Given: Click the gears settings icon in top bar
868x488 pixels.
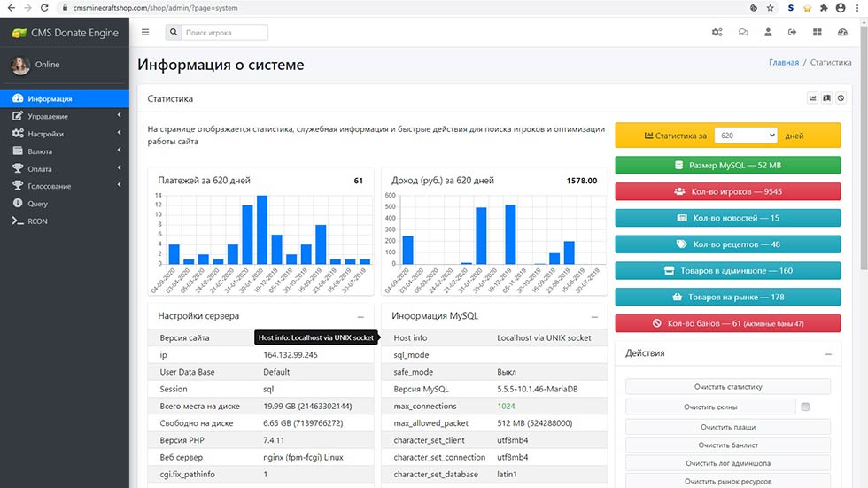Looking at the screenshot, I should click(x=717, y=33).
